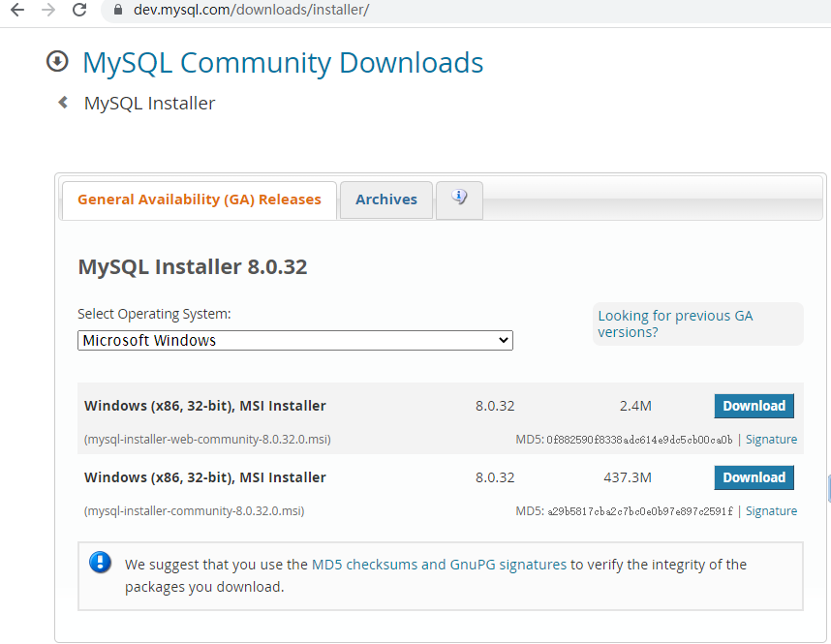831x644 pixels.
Task: Open MySQL Community Downloads heading link
Action: pos(283,63)
